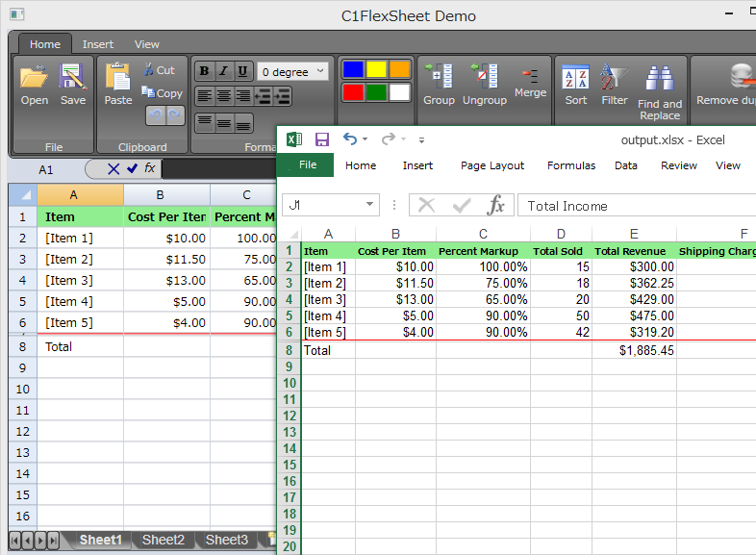756x555 pixels.
Task: Select Excel column E header
Action: point(634,234)
